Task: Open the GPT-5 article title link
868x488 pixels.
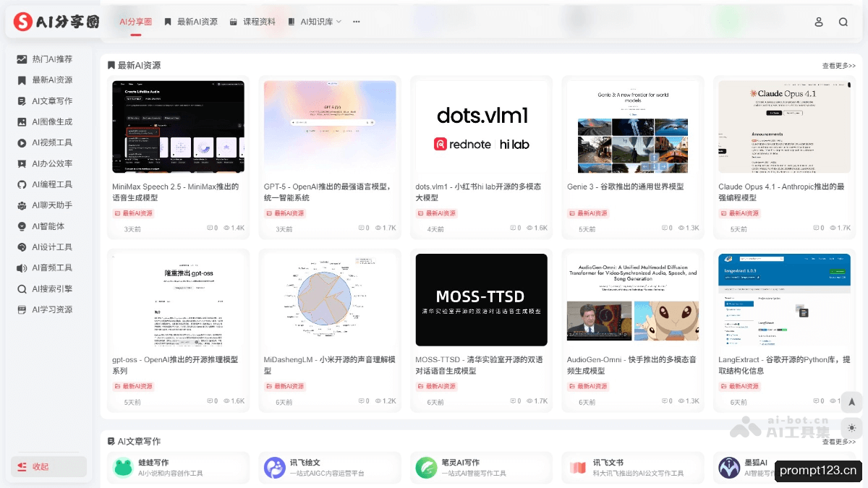Action: [330, 192]
